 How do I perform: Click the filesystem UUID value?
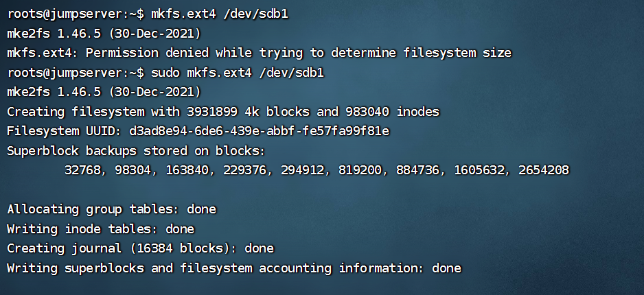(260, 130)
